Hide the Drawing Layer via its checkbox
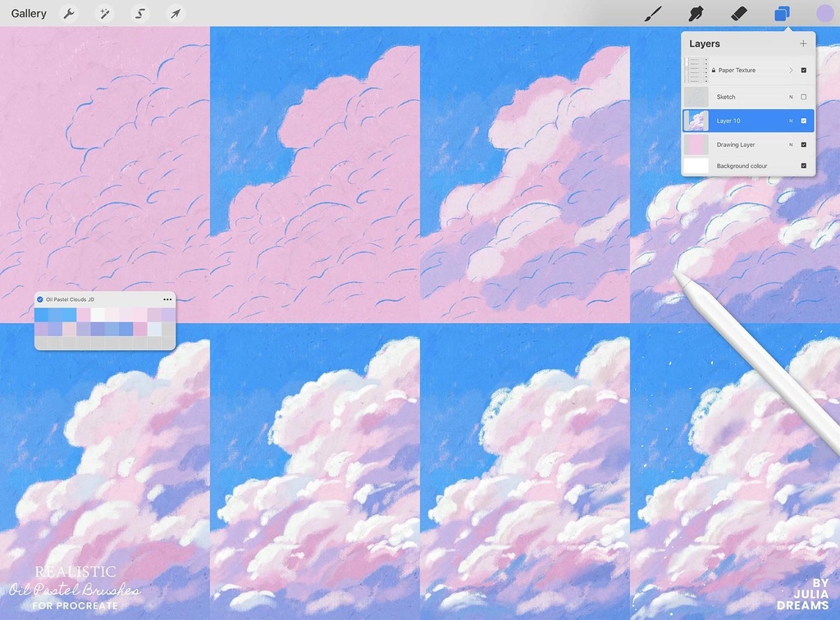Screen dimensions: 840x620 coord(804,144)
